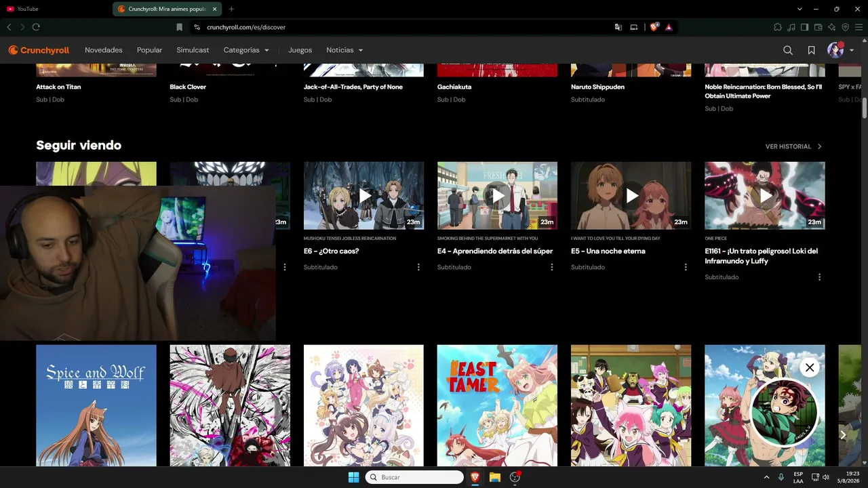
Task: Click E5 - Una noche eterna title
Action: (x=608, y=251)
